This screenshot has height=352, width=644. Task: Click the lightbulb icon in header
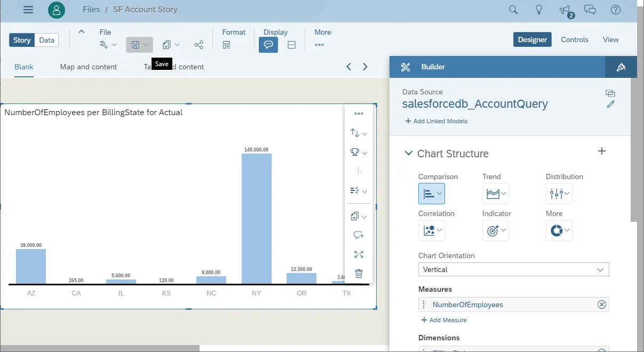539,10
